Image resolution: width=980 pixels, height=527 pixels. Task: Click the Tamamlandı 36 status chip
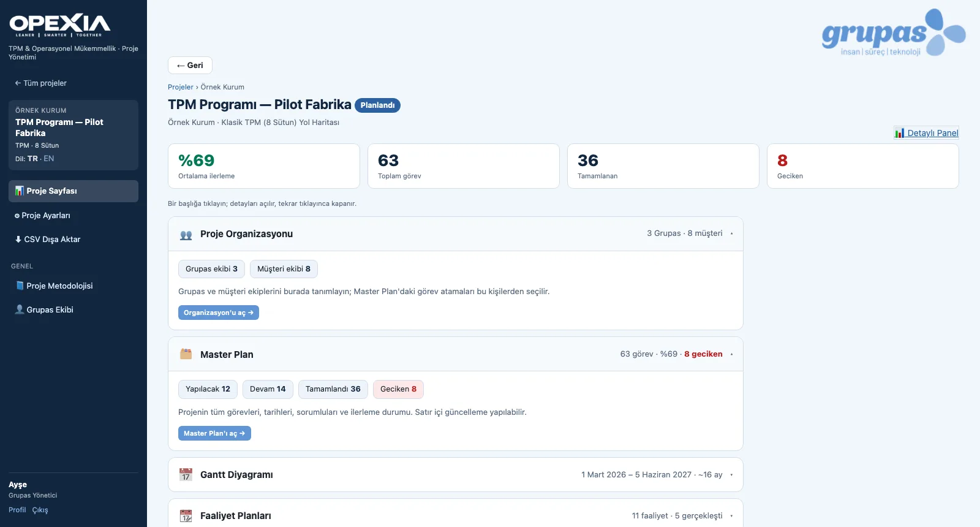[x=333, y=389]
